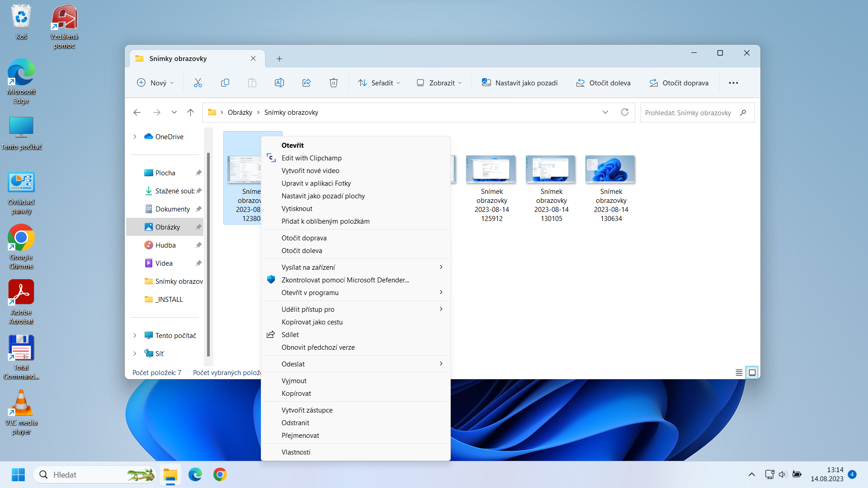This screenshot has width=868, height=488.
Task: Expand the Tento počítač tree node
Action: point(135,335)
